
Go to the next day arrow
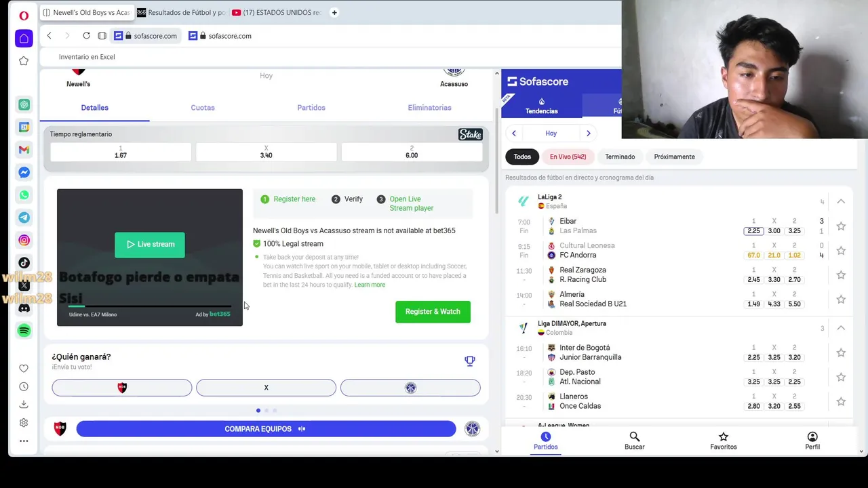[589, 134]
